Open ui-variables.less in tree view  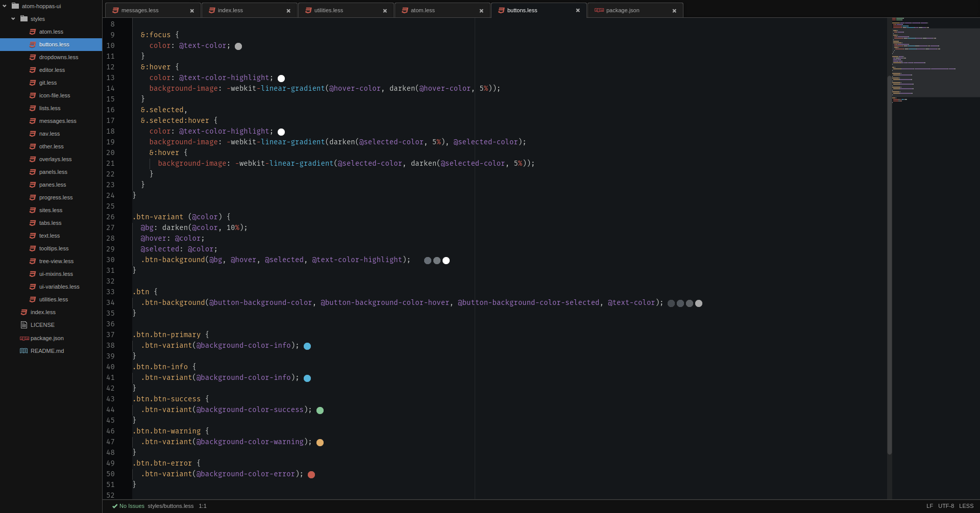(x=51, y=287)
